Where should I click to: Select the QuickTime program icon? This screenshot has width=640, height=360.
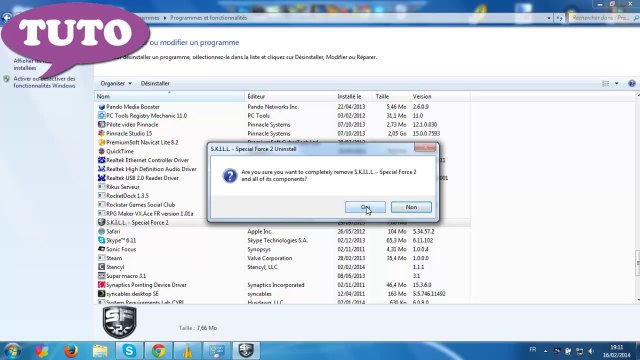pyautogui.click(x=102, y=151)
